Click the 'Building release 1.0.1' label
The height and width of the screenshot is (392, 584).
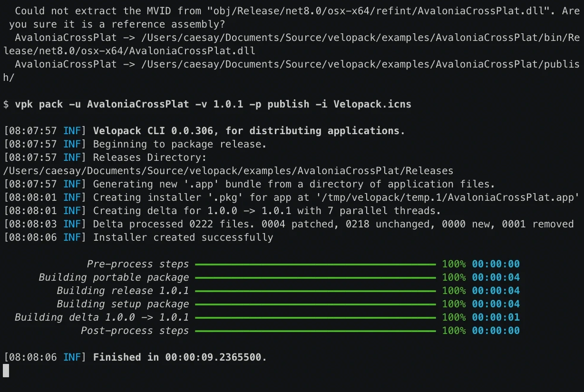pos(123,291)
